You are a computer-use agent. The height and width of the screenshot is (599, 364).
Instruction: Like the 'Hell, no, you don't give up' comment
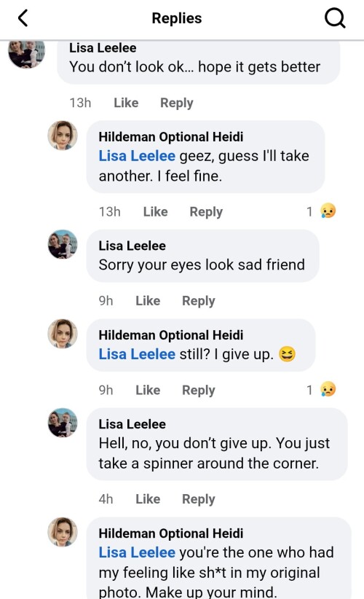pos(148,499)
